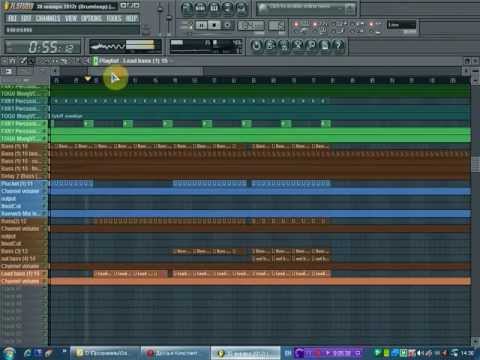Adjust the main pitch slider knob
The width and height of the screenshot is (480, 360).
[x=169, y=17]
